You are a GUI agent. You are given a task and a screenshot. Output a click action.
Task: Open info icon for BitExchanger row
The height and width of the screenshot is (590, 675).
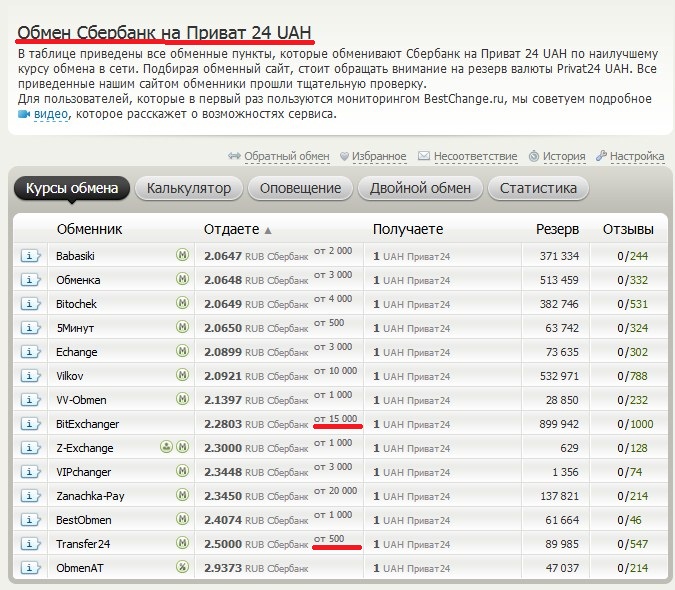point(30,424)
